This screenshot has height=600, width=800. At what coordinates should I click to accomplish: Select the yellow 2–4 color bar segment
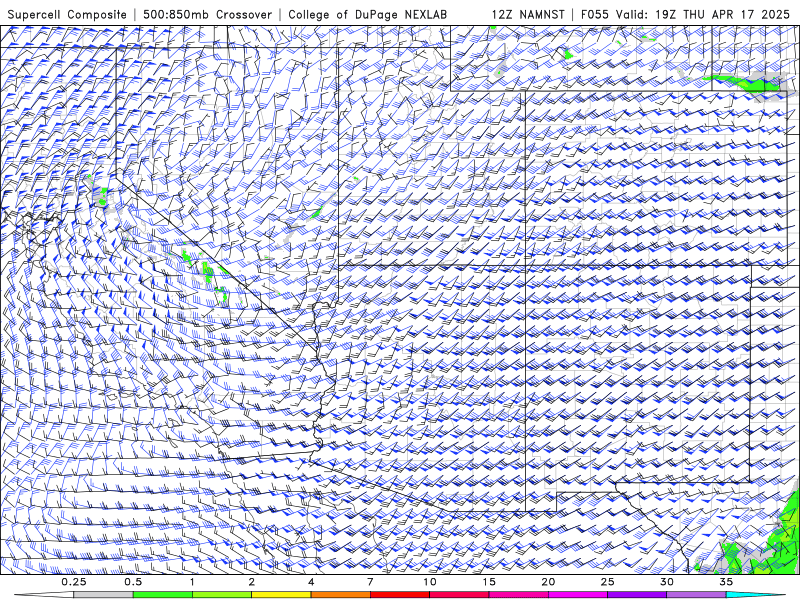(281, 595)
